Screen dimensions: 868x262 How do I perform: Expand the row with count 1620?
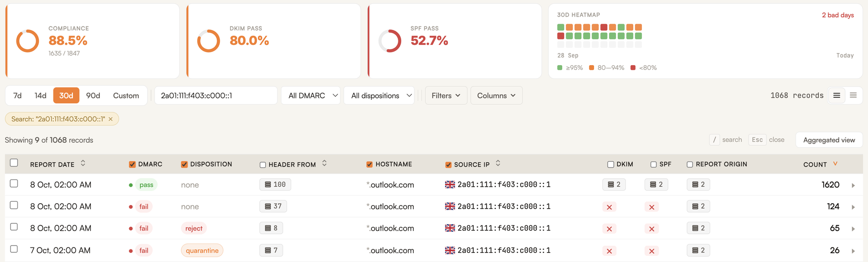(853, 185)
